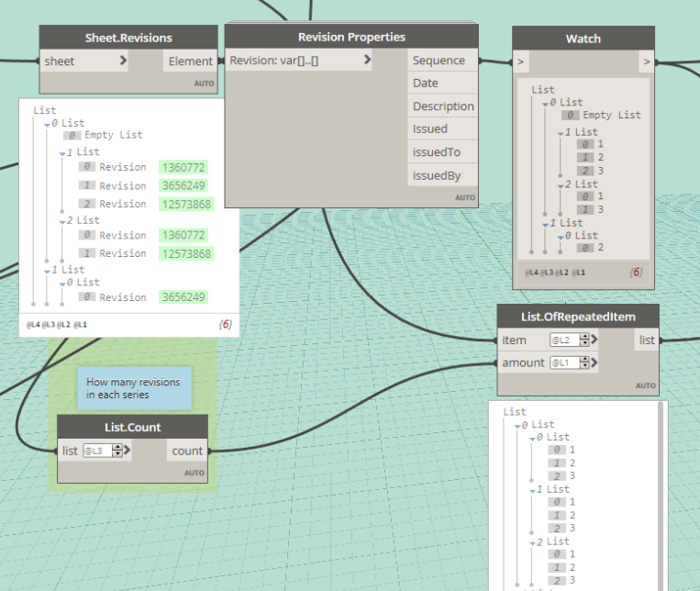Select the Description output of Revision Properties
The height and width of the screenshot is (591, 700).
point(442,106)
